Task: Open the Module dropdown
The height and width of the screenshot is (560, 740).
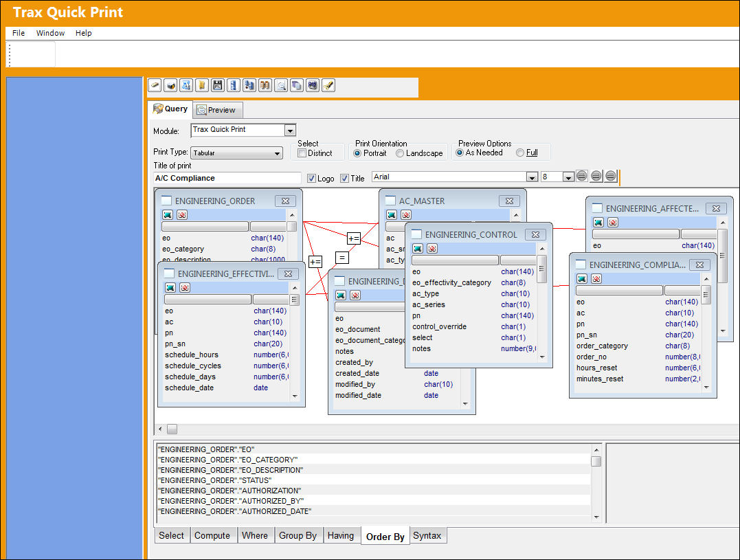Action: point(290,131)
